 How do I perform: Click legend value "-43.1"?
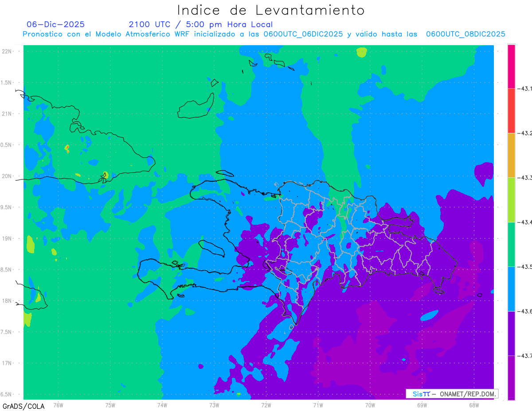(x=524, y=89)
